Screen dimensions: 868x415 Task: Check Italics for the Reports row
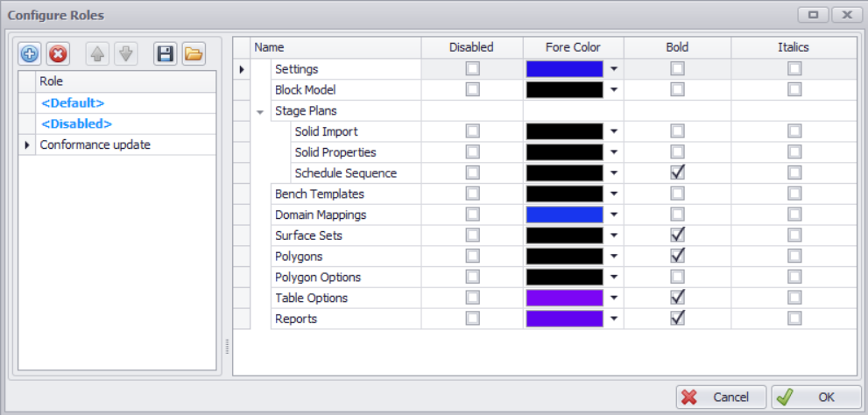click(794, 319)
